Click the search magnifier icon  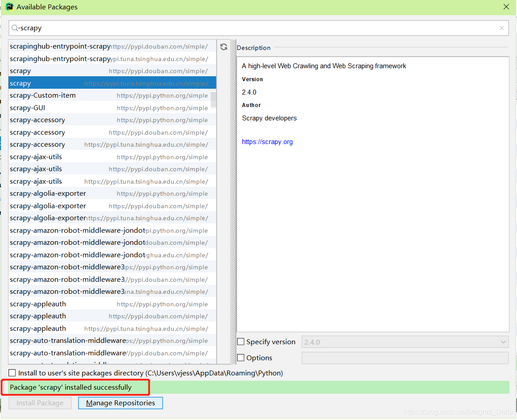tap(15, 28)
